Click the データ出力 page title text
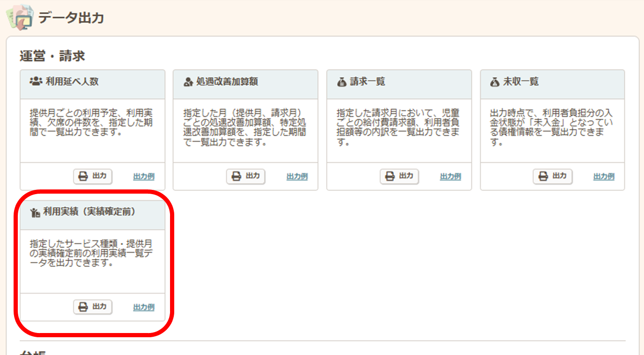644x355 pixels. pyautogui.click(x=71, y=18)
